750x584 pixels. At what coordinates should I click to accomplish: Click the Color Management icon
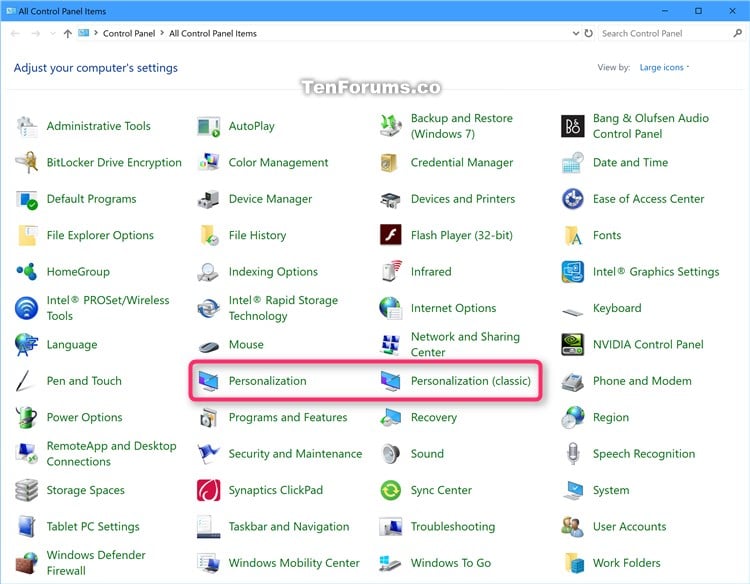(209, 163)
